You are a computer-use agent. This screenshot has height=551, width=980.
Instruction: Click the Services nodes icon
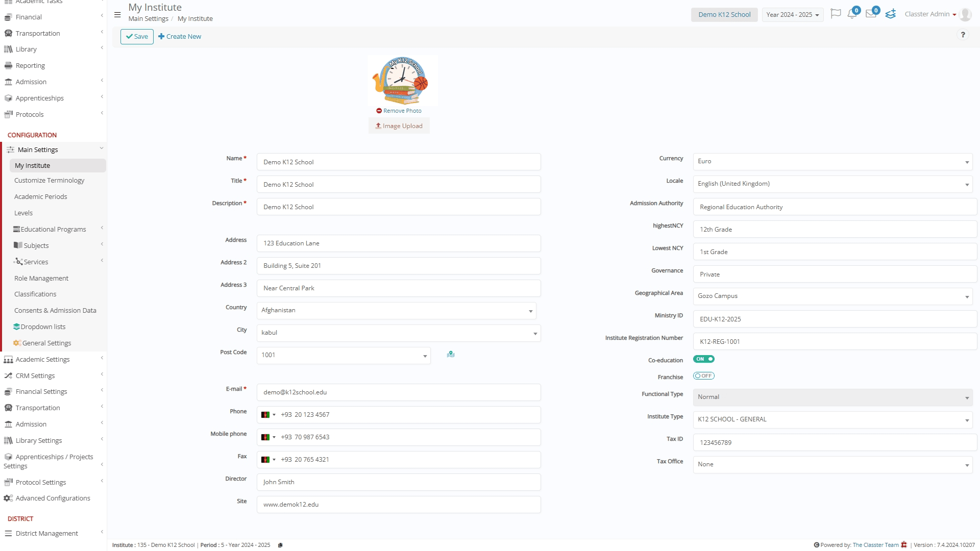(18, 262)
